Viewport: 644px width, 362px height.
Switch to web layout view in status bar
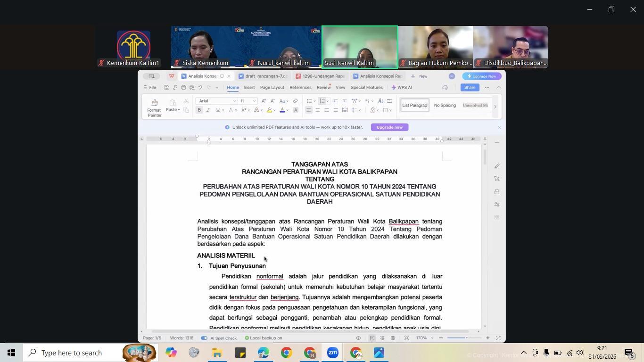pyautogui.click(x=393, y=338)
